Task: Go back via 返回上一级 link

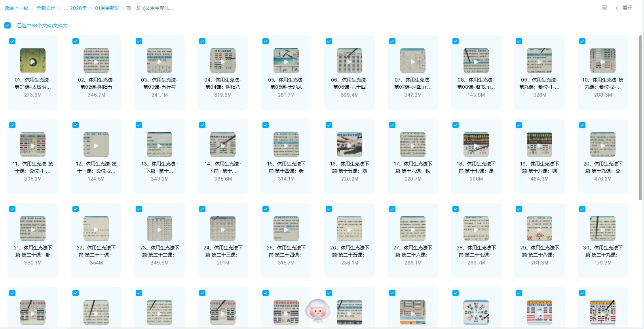Action: (16, 8)
